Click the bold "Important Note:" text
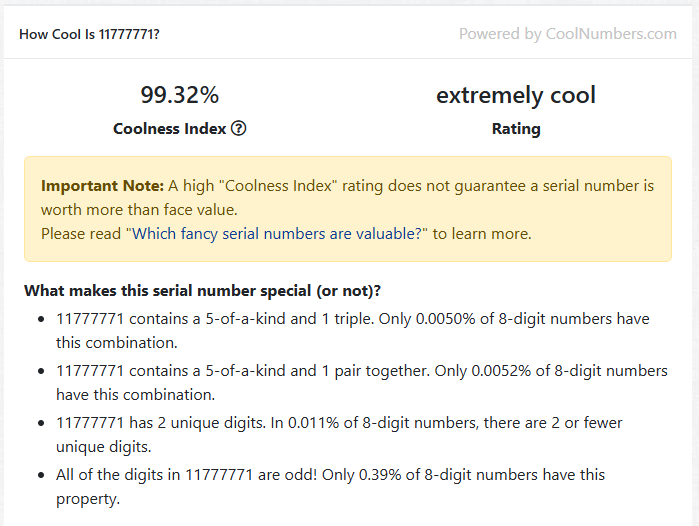 click(102, 186)
